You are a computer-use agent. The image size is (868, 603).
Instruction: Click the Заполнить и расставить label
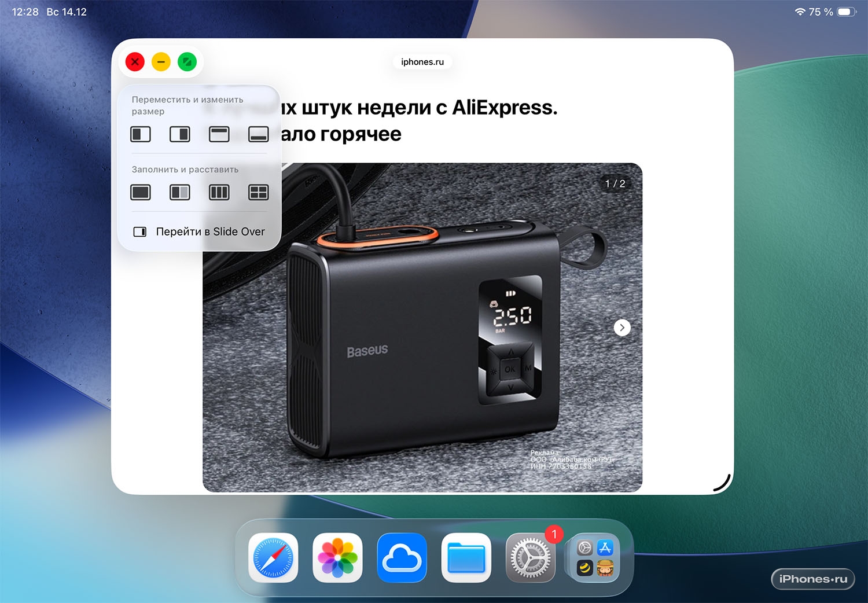point(185,170)
